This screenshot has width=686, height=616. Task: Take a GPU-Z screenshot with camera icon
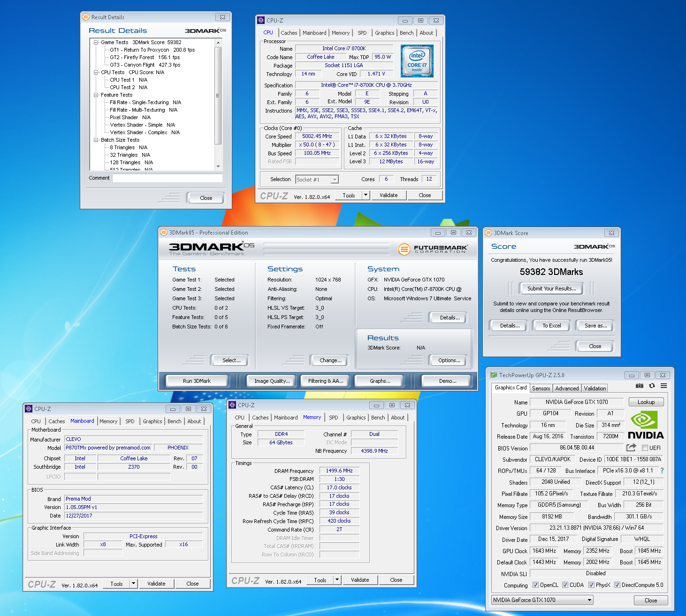[639, 386]
